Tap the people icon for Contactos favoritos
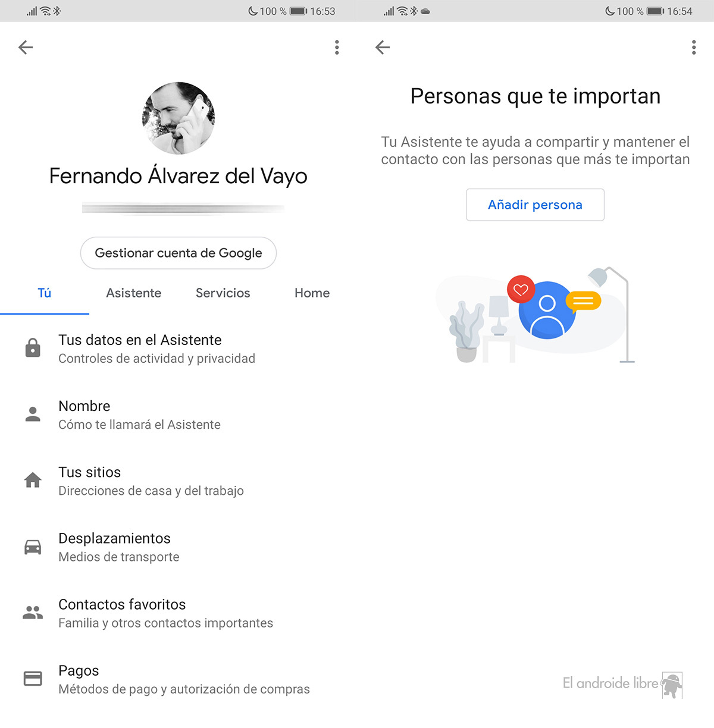 pyautogui.click(x=33, y=612)
